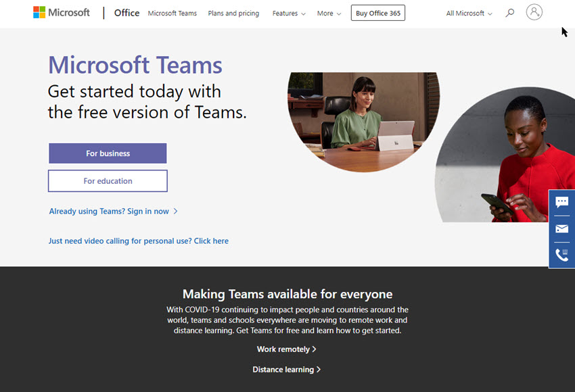Viewport: 575px width, 392px height.
Task: Go to Microsoft Teams nav item
Action: (172, 14)
